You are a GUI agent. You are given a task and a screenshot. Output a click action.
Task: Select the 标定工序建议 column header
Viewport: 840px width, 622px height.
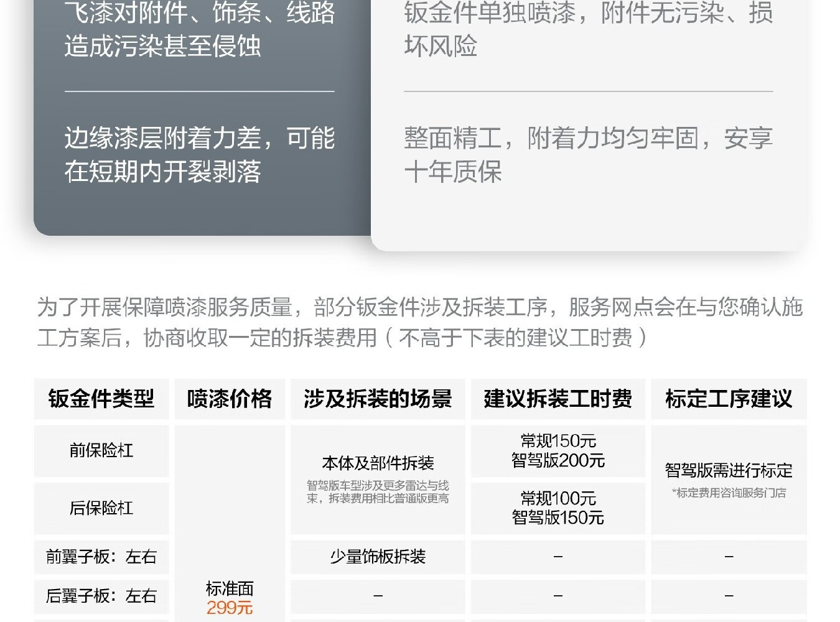pos(729,399)
